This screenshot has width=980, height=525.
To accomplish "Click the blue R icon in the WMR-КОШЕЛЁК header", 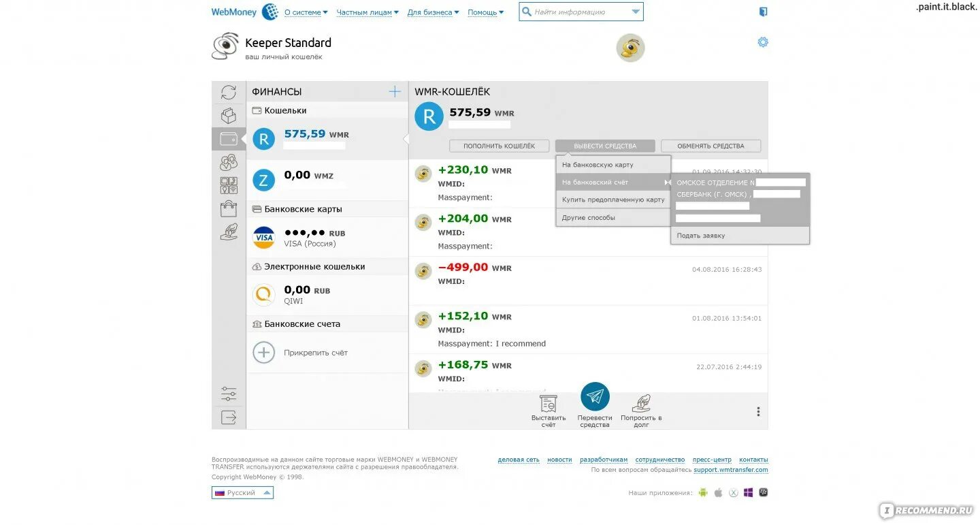I will [429, 116].
